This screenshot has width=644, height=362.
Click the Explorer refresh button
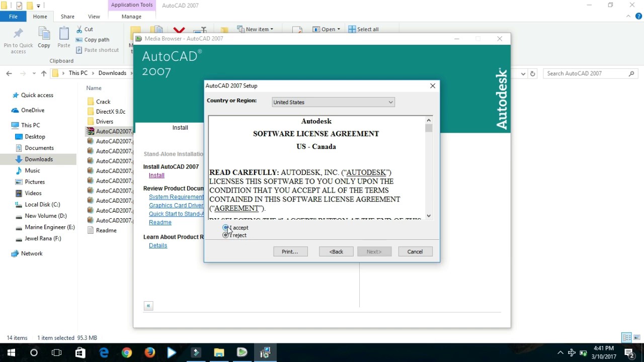[533, 73]
